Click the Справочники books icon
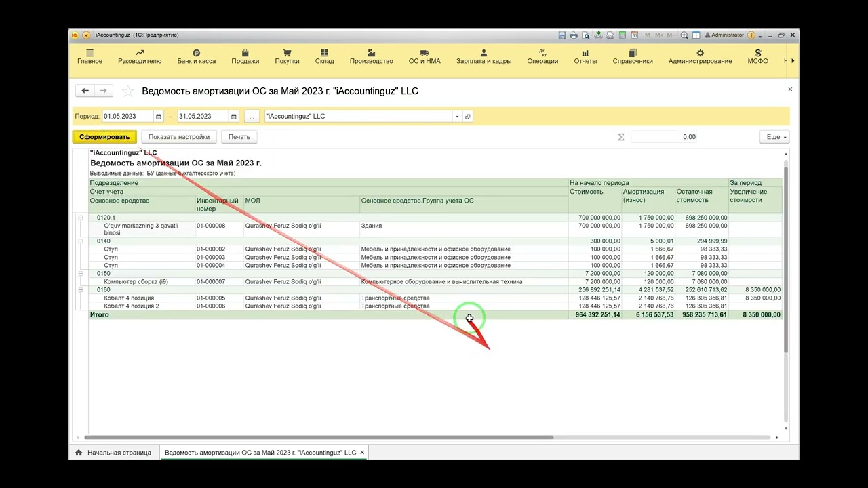This screenshot has width=868, height=488. tap(633, 53)
